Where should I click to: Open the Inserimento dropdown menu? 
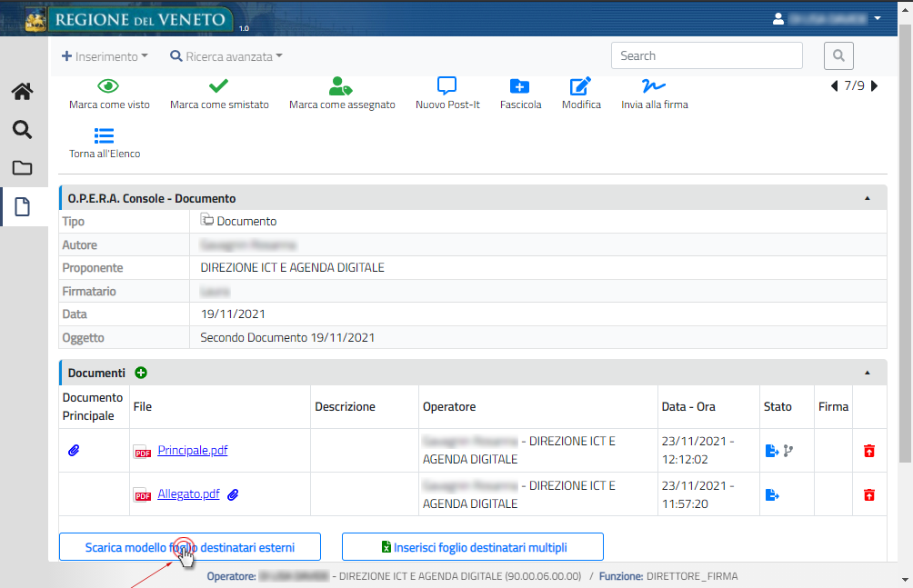[105, 56]
